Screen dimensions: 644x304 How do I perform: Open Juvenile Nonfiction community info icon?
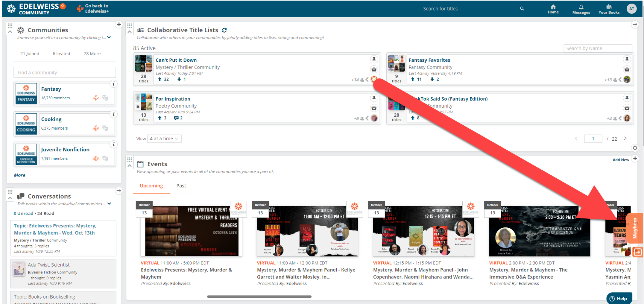point(113,144)
